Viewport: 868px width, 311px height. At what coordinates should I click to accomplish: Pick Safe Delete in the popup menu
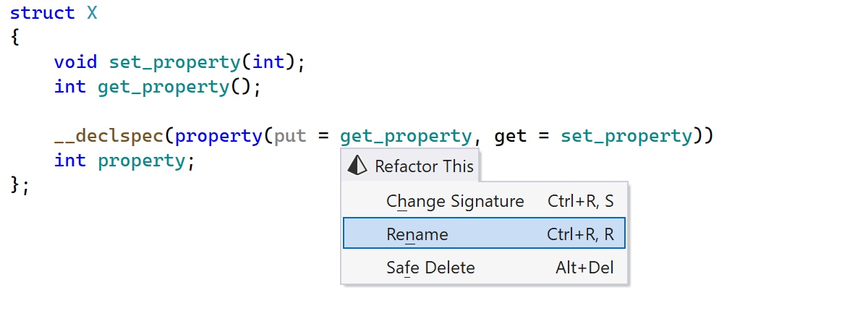pyautogui.click(x=430, y=268)
